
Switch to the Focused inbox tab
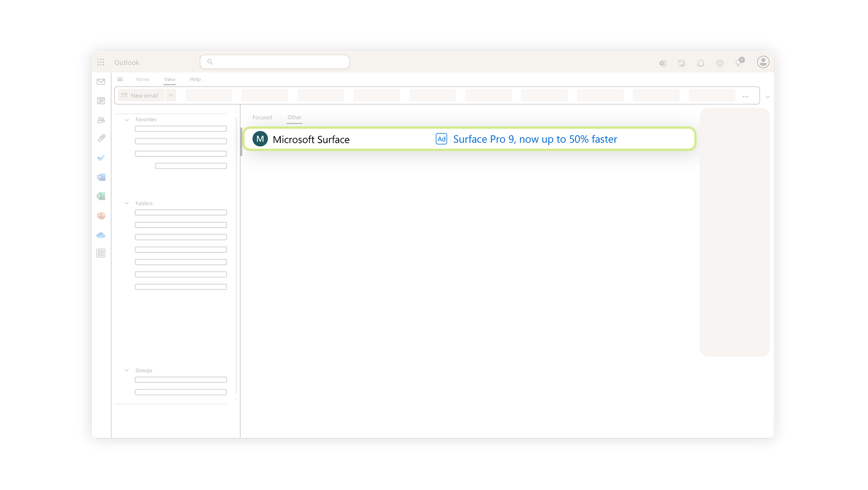click(262, 117)
